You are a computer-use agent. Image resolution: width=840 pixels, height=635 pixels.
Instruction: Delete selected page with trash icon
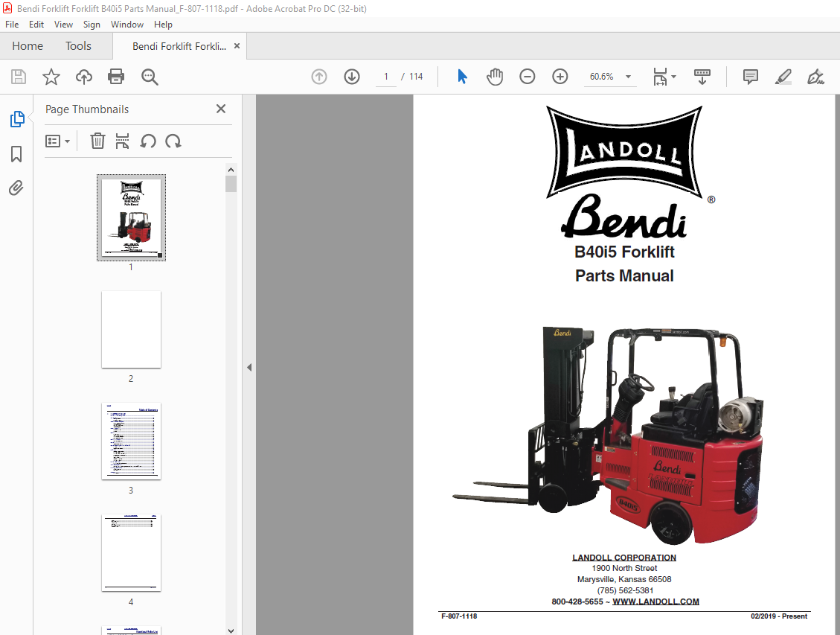tap(97, 141)
